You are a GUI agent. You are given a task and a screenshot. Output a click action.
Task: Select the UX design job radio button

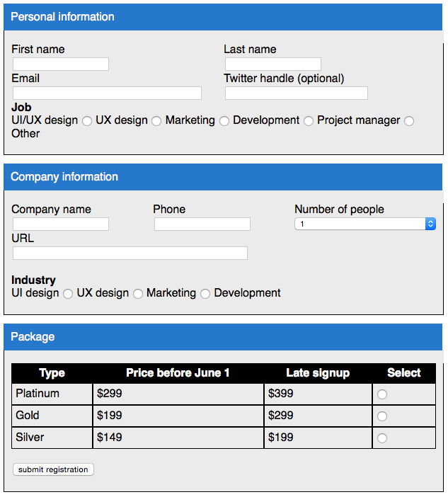[156, 121]
